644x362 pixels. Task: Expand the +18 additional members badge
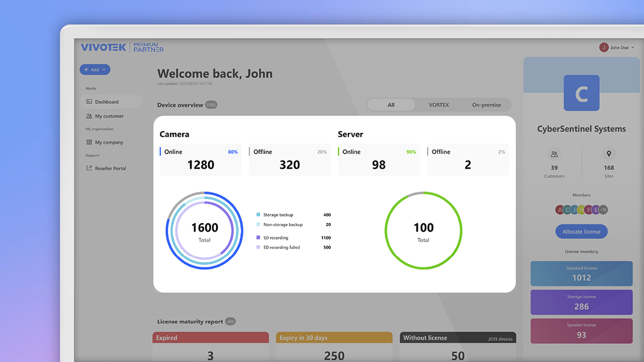[603, 210]
